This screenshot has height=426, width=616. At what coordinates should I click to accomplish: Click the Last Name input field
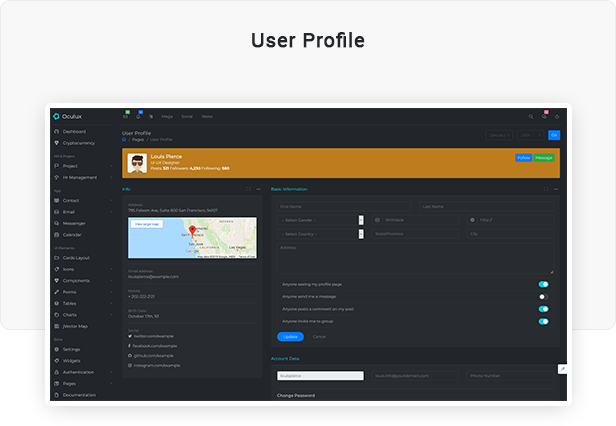coord(485,206)
